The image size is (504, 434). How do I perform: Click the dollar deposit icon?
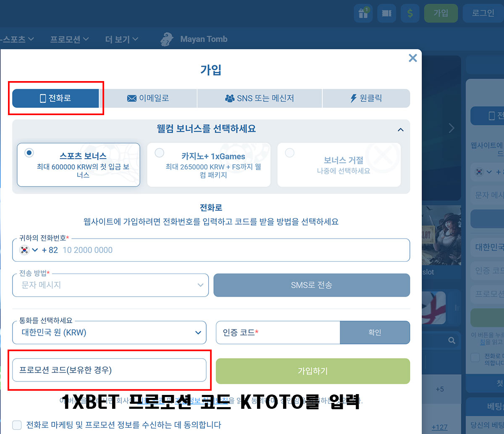coord(410,13)
